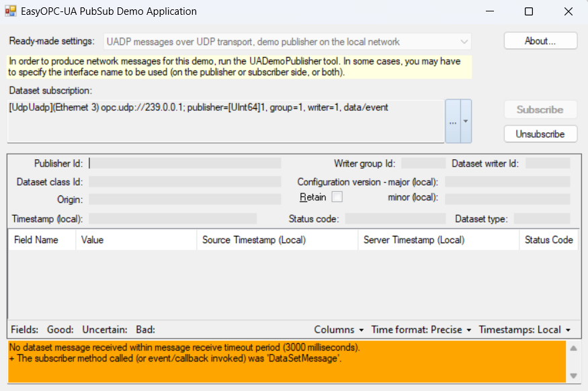
Task: Click the Status code field
Action: (395, 218)
